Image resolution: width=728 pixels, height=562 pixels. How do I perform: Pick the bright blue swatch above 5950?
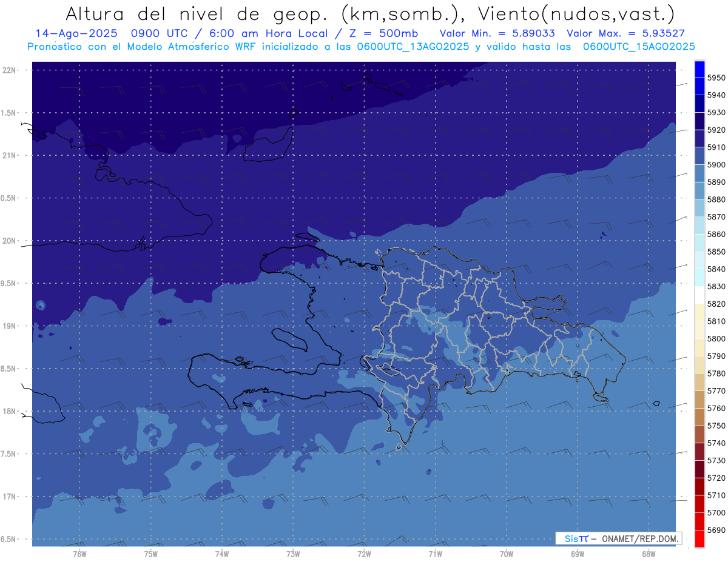point(699,69)
